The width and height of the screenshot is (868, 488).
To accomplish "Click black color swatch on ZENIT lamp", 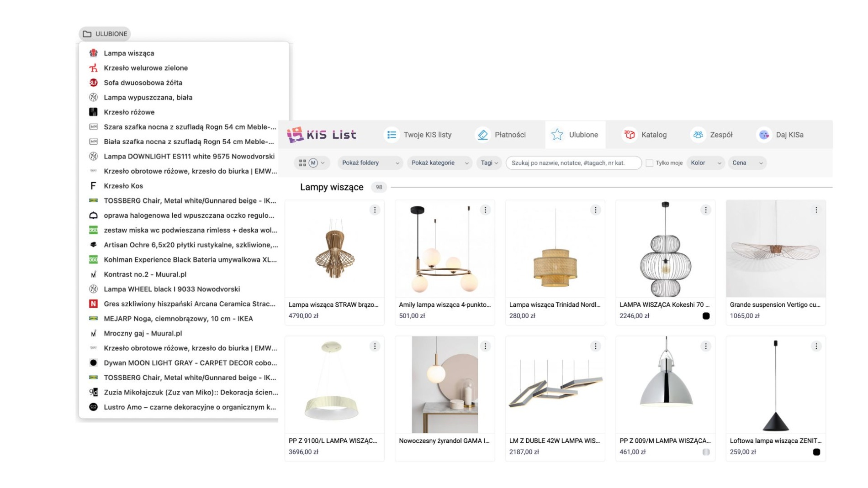I will coord(816,452).
